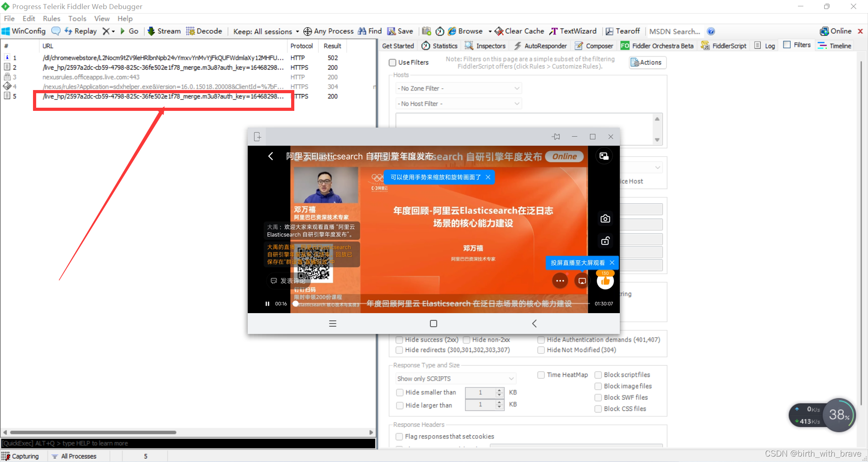Viewport: 868px width, 462px height.
Task: Open WinConfig from the toolbar
Action: pos(24,31)
